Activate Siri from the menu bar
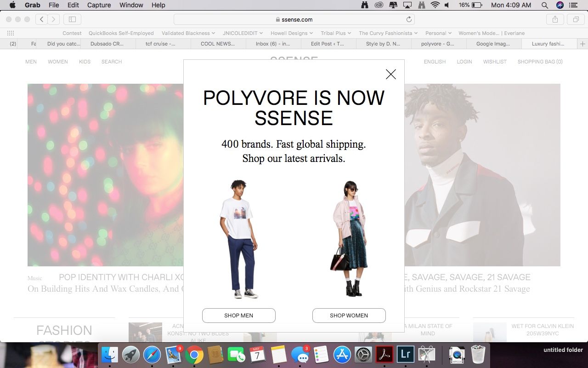 (560, 5)
